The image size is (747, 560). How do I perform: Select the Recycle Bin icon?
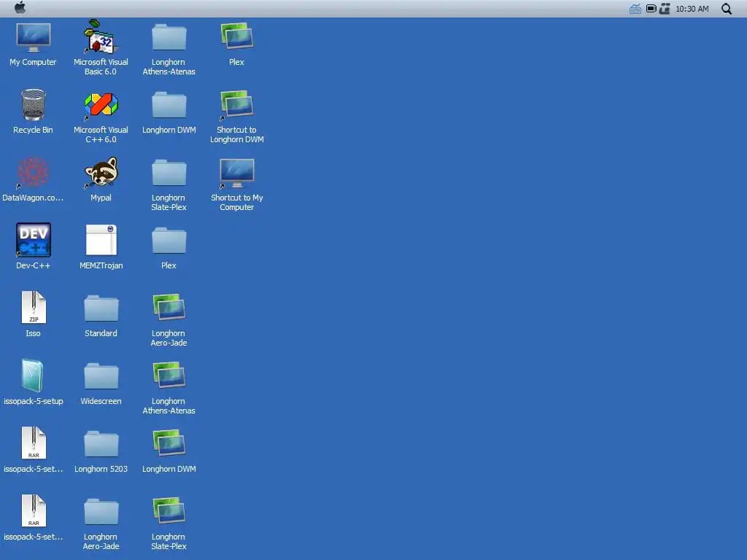point(33,105)
